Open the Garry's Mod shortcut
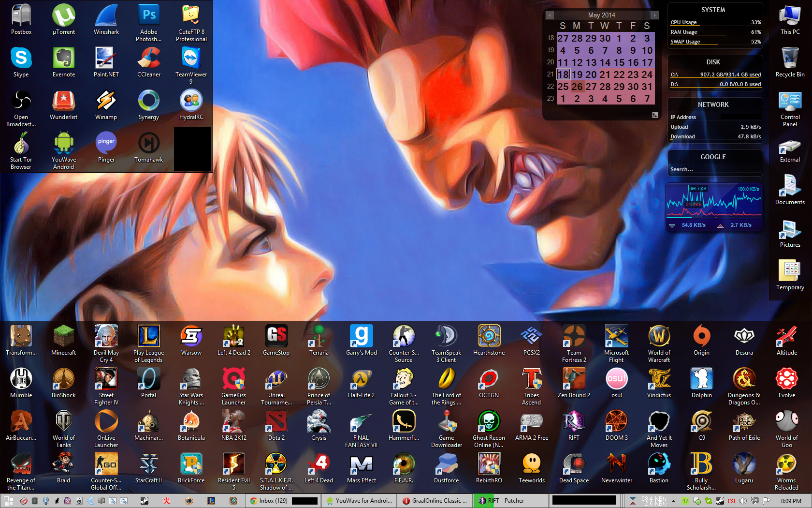This screenshot has width=812, height=508. 362,340
